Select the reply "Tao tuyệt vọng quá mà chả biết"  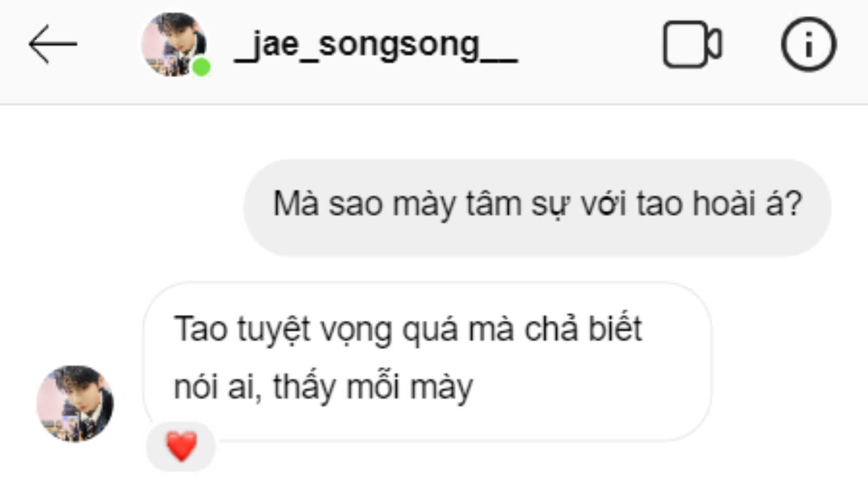pos(427,361)
